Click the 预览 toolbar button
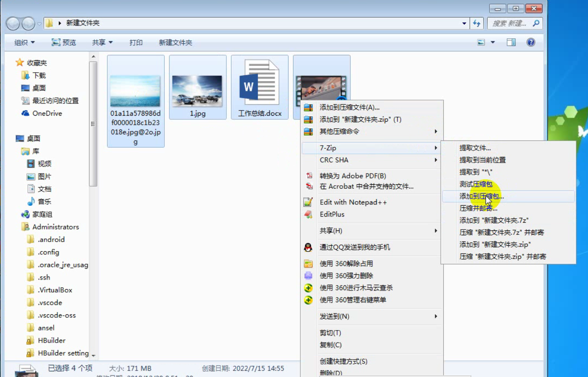This screenshot has height=377, width=588. tap(63, 42)
